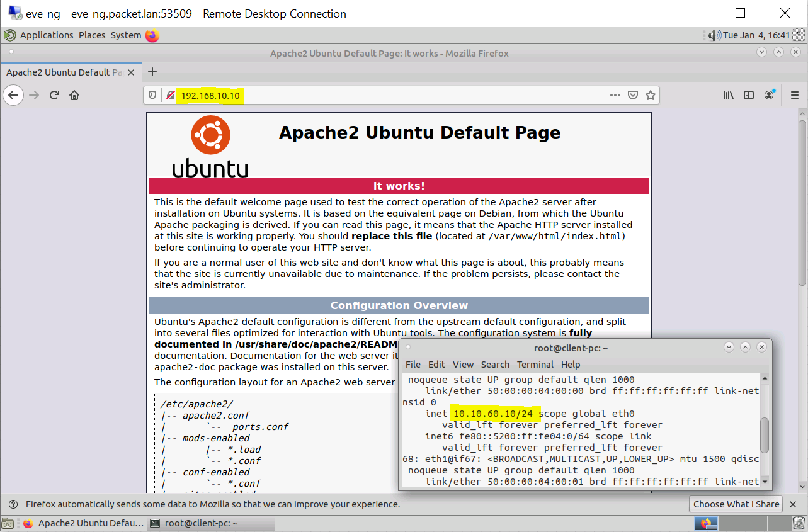
Task: Click Choose What I Share button
Action: point(736,504)
